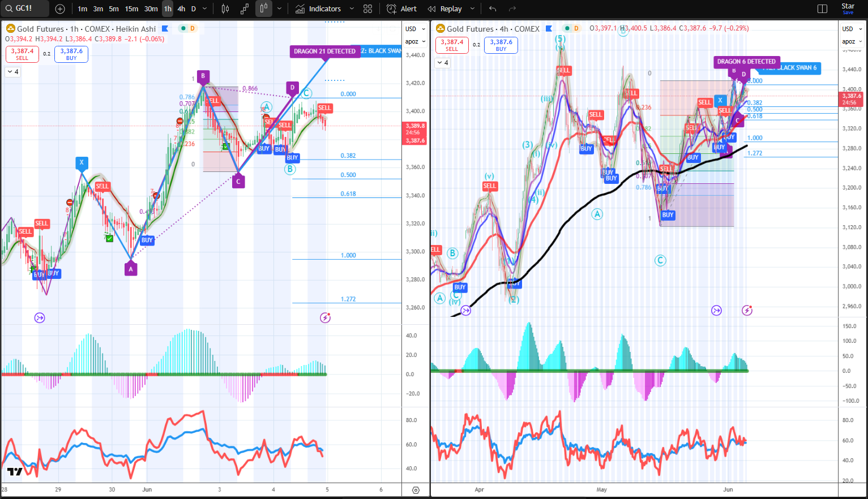The image size is (868, 499).
Task: Toggle the orange D status badge on 4h chart
Action: 576,28
